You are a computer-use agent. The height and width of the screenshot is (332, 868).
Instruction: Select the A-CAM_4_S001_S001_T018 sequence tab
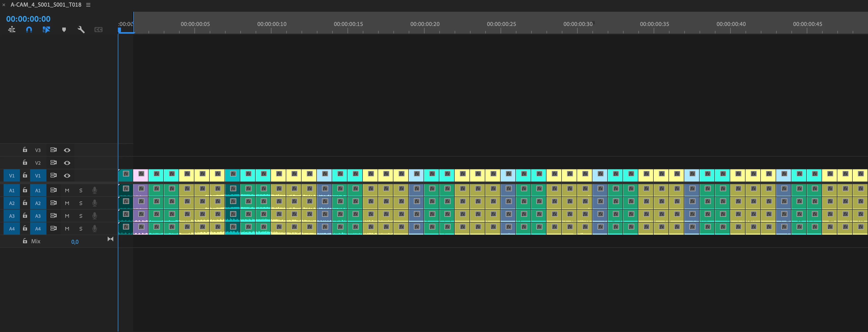pyautogui.click(x=46, y=5)
